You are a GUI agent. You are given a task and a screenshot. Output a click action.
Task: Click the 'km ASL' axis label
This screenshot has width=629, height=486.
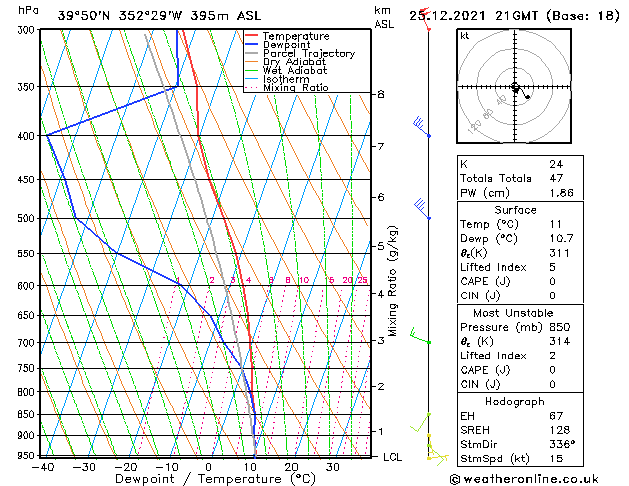click(x=384, y=17)
